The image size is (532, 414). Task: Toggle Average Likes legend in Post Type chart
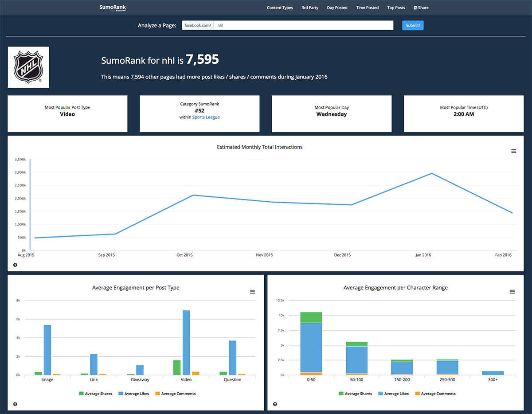[x=134, y=394]
